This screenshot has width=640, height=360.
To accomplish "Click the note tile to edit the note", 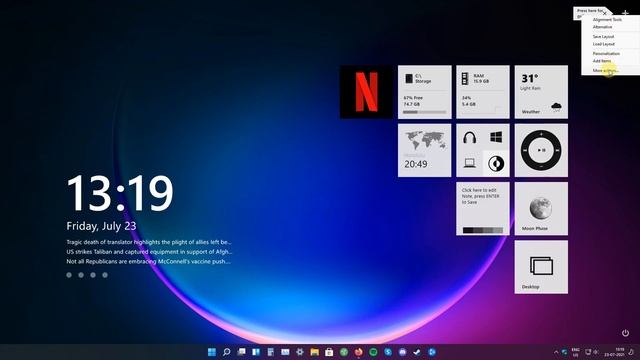I will click(483, 209).
